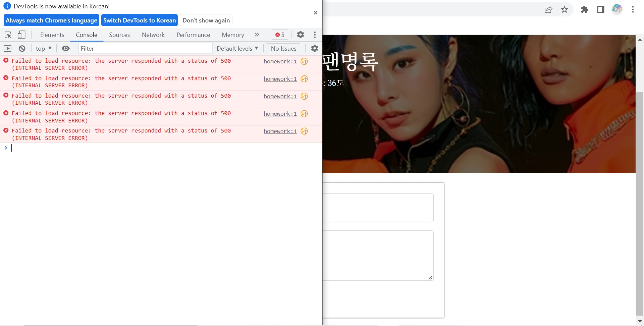Close the DevTools language infobar

point(316,13)
